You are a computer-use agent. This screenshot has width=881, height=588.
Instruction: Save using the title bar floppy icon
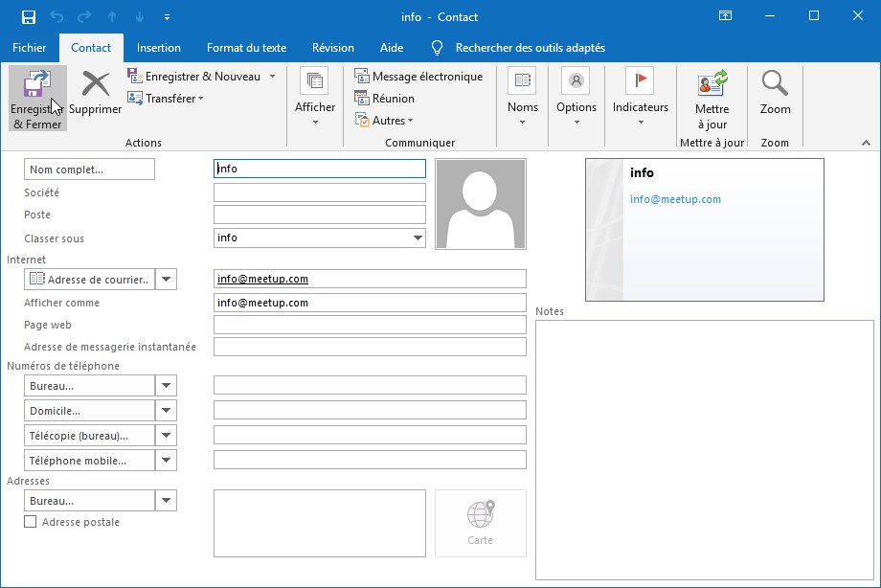(x=28, y=16)
